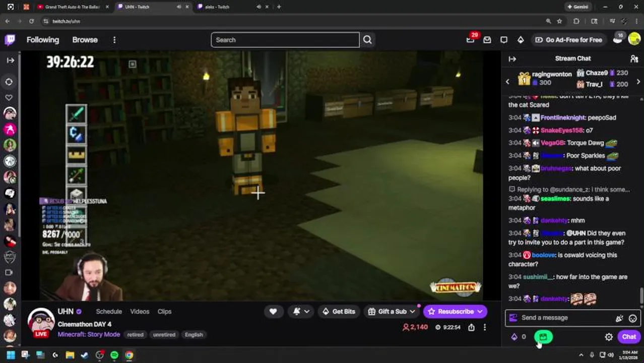Show previous gift leaderboard entry
This screenshot has height=363, width=644.
pos(507,82)
